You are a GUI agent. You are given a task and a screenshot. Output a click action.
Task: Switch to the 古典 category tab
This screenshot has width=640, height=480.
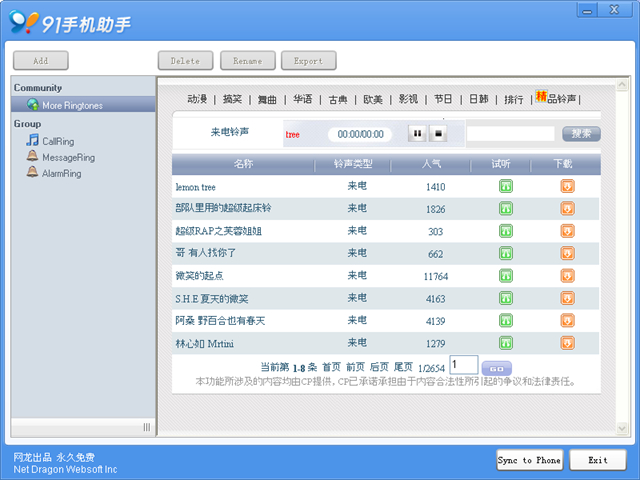click(x=338, y=99)
